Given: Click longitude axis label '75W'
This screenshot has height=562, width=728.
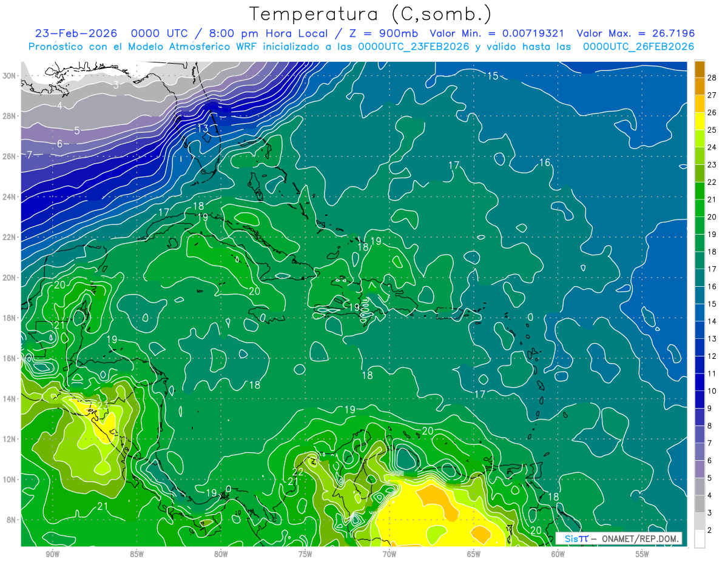Looking at the screenshot, I should click(x=305, y=554).
